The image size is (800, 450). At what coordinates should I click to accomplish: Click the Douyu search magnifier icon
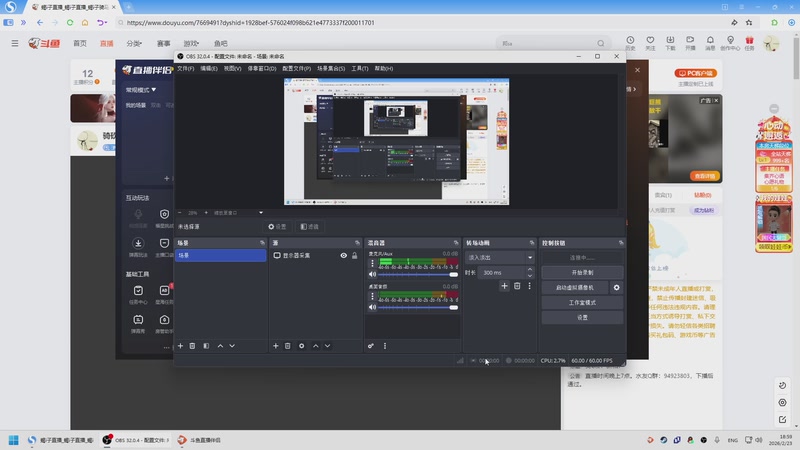[x=601, y=43]
